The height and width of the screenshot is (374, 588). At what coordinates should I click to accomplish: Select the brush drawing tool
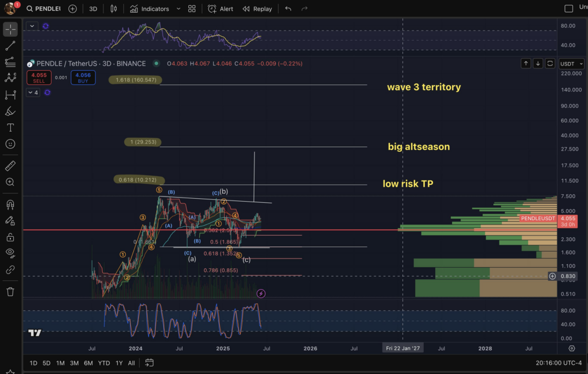point(10,111)
